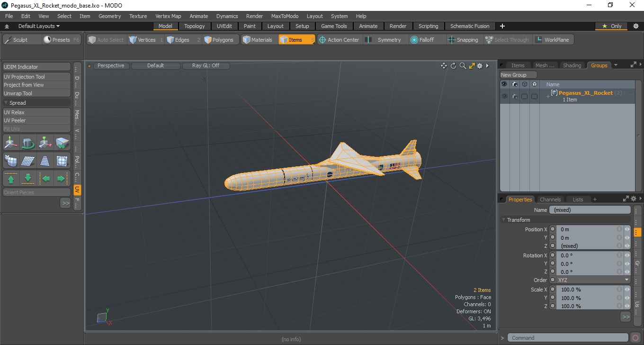
Task: Click the UV rotate tool icon
Action: click(x=28, y=142)
